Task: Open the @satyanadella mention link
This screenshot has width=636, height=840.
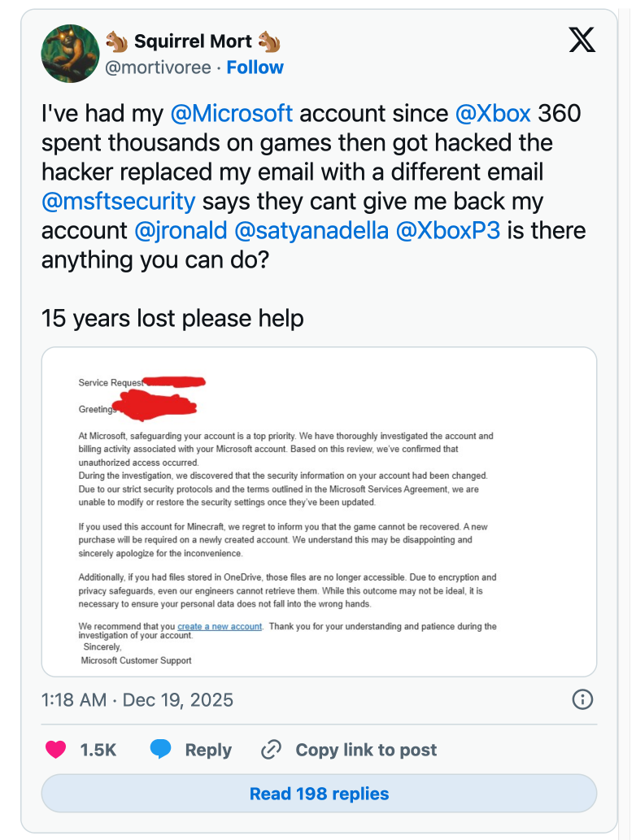Action: pyautogui.click(x=311, y=230)
